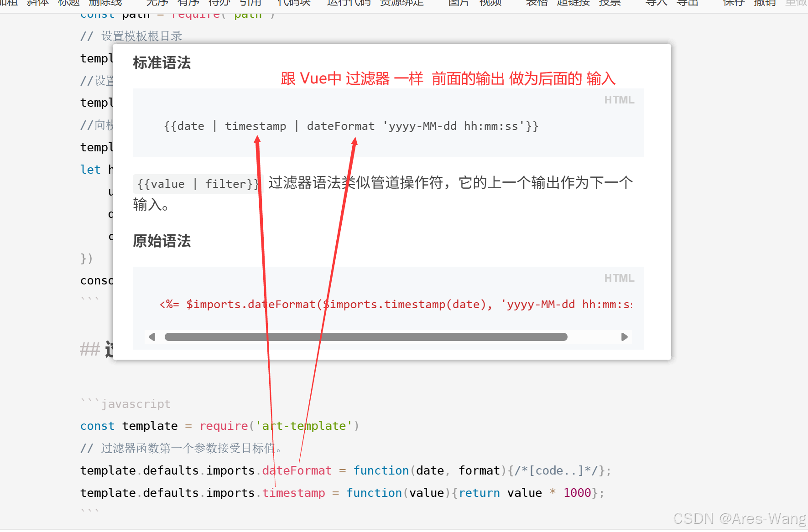
Task: Click the '```javascript' fence line in the editor
Action: point(125,404)
